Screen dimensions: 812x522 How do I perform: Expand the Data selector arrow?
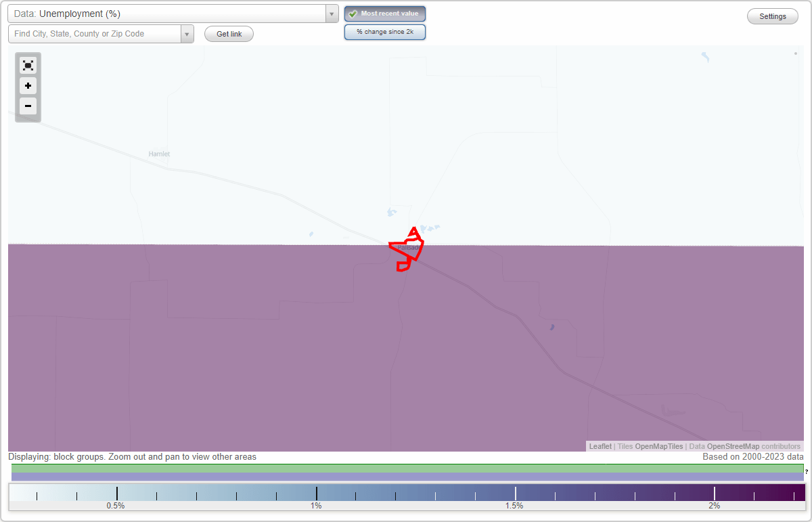click(x=332, y=14)
